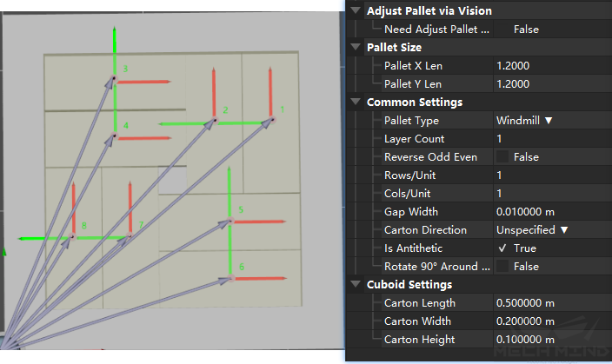Uncheck the Is Antithetic checkbox
612x364 pixels.
502,248
